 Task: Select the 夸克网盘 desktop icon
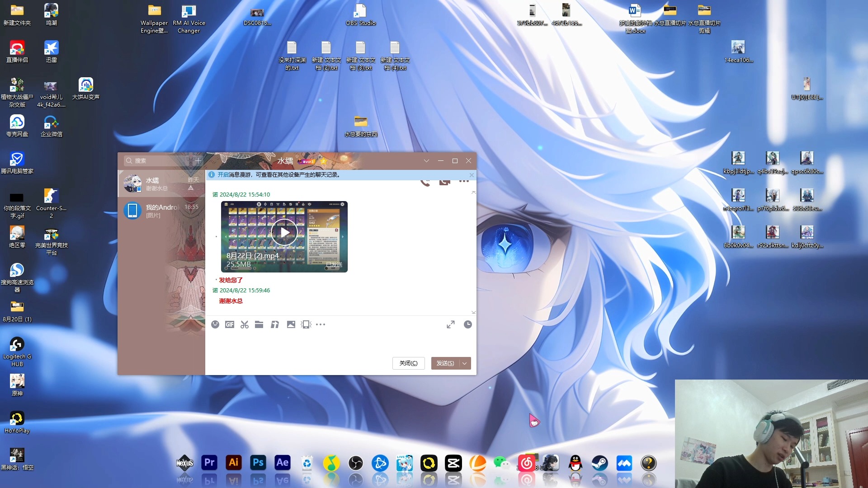[x=17, y=126]
